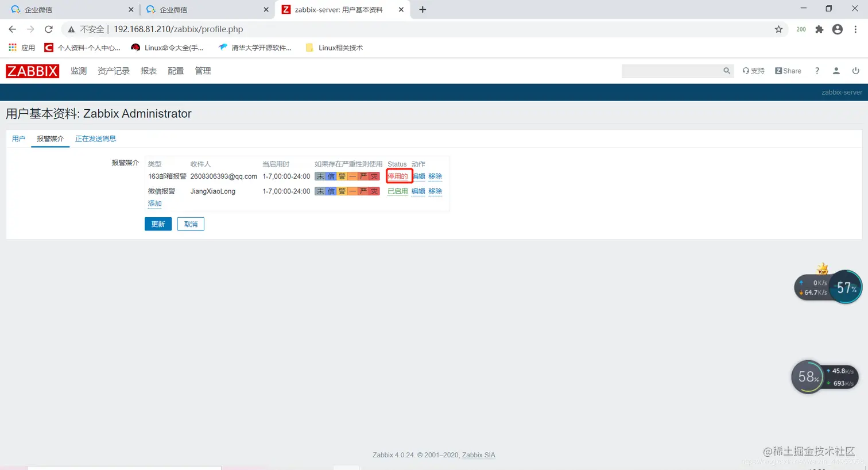868x470 pixels.
Task: Click the 未 severity swatch in 163邮箱报警 row
Action: click(x=320, y=176)
